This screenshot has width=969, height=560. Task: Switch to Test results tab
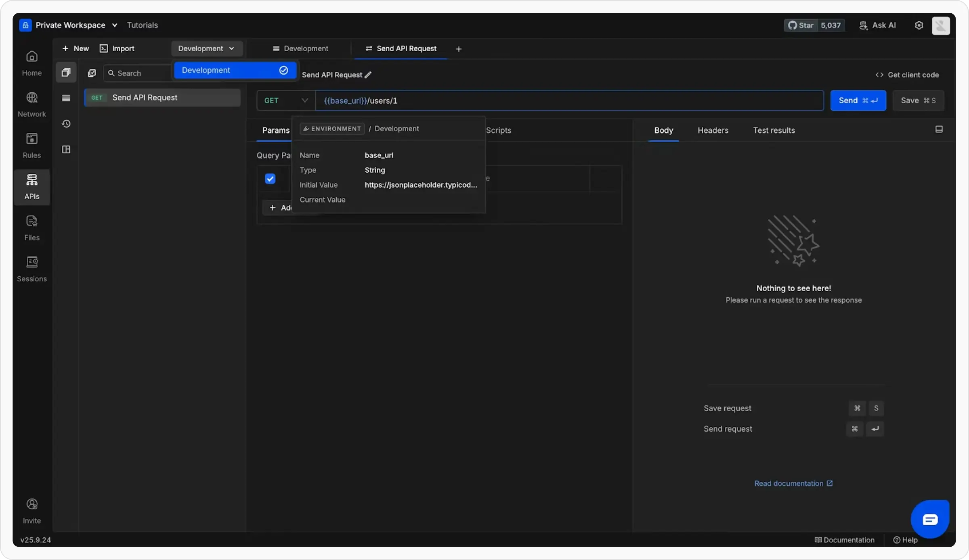774,130
